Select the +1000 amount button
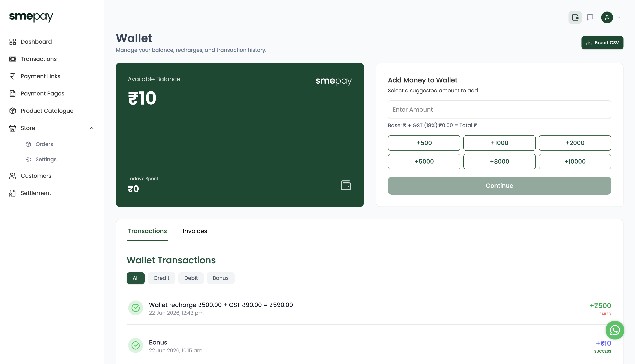The height and width of the screenshot is (364, 635). click(499, 143)
